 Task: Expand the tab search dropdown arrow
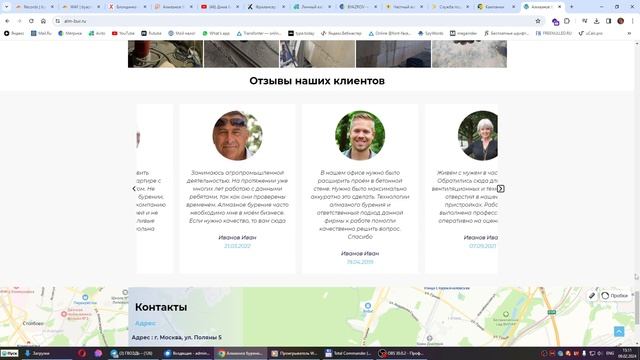6,7
